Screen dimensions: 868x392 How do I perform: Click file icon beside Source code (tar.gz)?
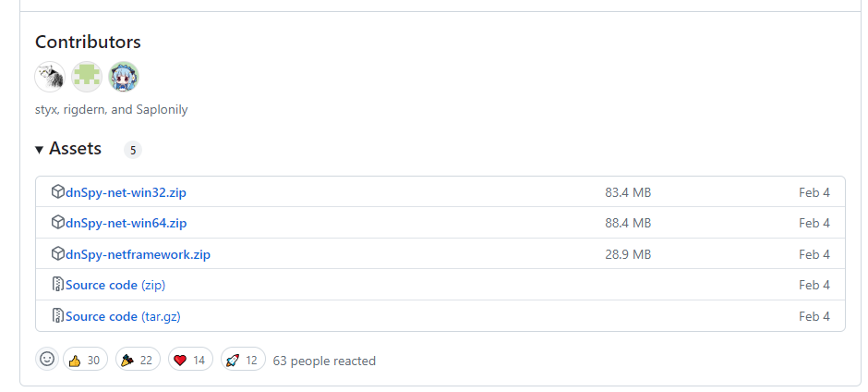pyautogui.click(x=57, y=316)
